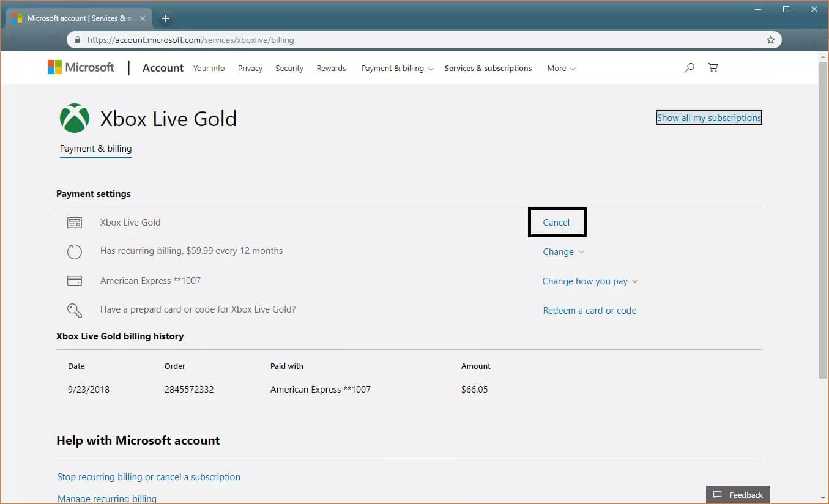Click the Account heading link
This screenshot has height=504, width=829.
(163, 68)
